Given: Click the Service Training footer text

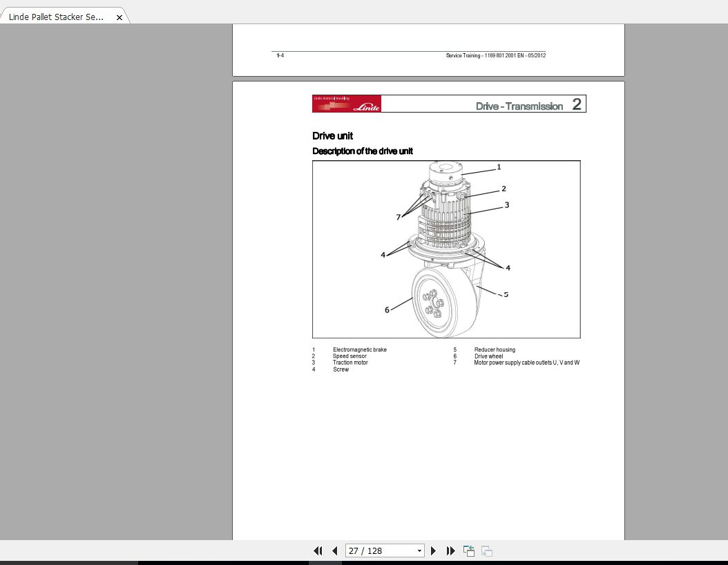Looking at the screenshot, I should (x=496, y=55).
